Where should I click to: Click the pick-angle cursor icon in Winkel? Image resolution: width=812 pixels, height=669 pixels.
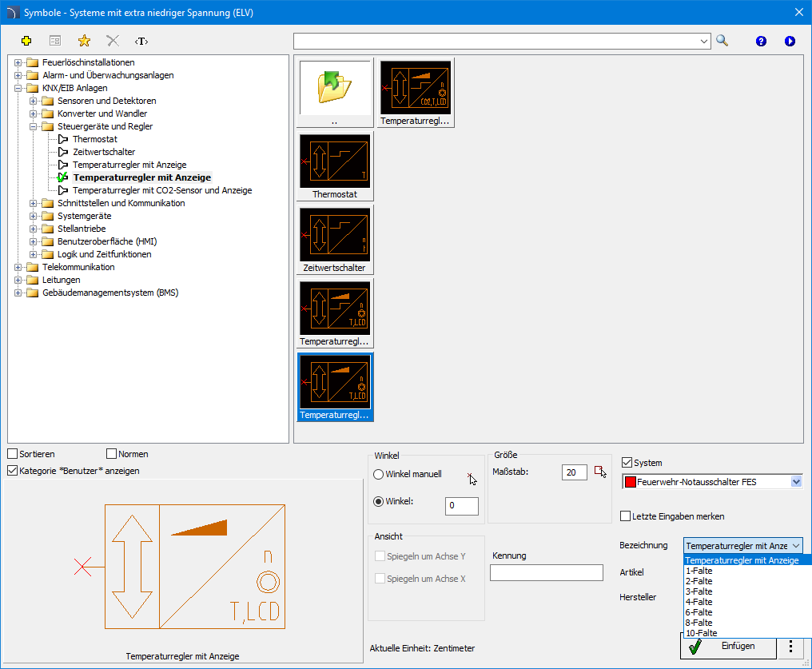[x=472, y=479]
